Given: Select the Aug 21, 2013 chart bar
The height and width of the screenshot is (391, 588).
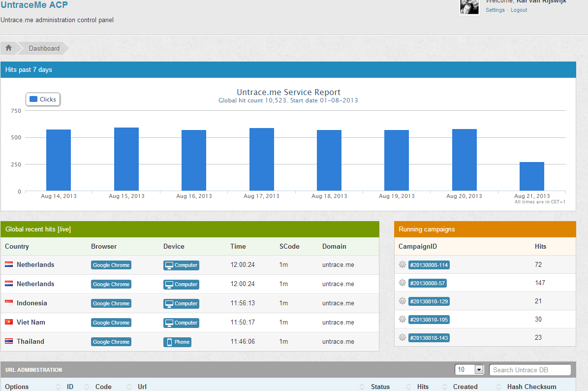Looking at the screenshot, I should [532, 176].
